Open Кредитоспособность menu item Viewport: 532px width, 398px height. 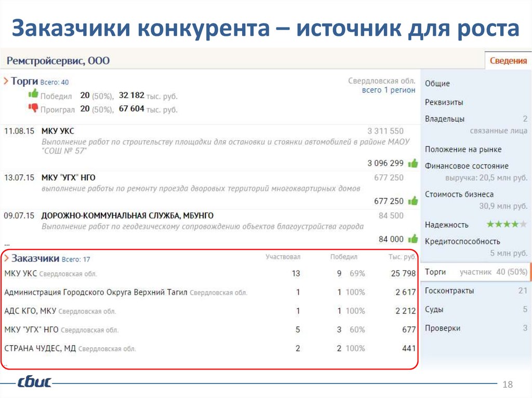click(x=462, y=241)
